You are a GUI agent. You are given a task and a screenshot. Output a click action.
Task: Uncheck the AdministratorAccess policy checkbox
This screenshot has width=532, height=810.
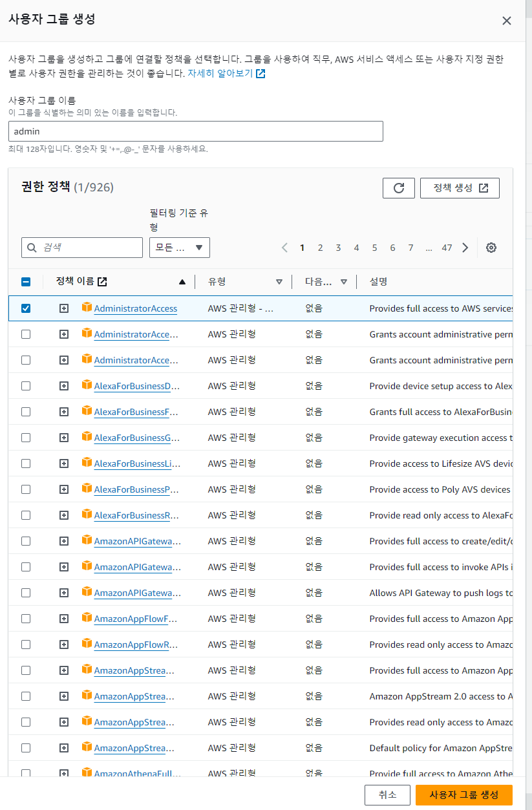pyautogui.click(x=26, y=308)
